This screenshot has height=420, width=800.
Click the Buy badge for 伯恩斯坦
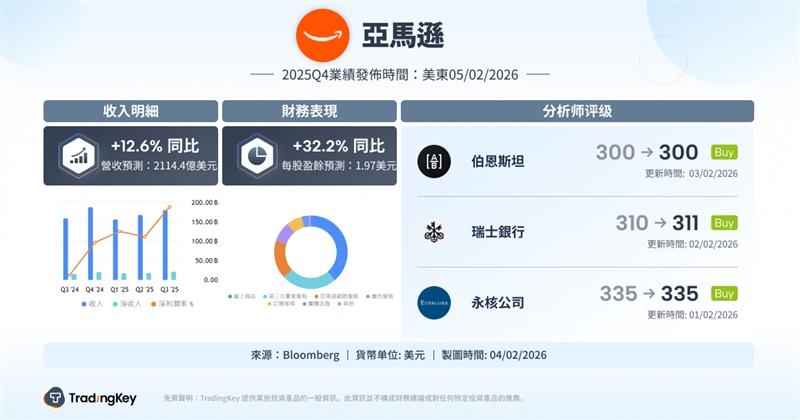pos(724,152)
